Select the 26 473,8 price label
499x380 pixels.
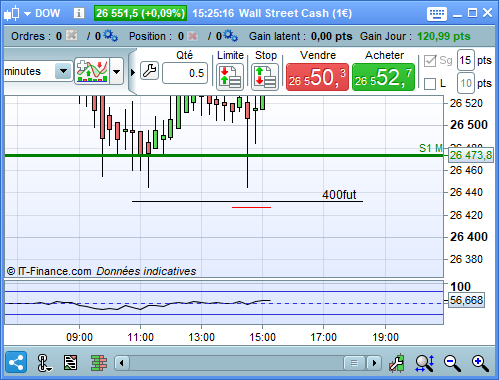click(470, 155)
